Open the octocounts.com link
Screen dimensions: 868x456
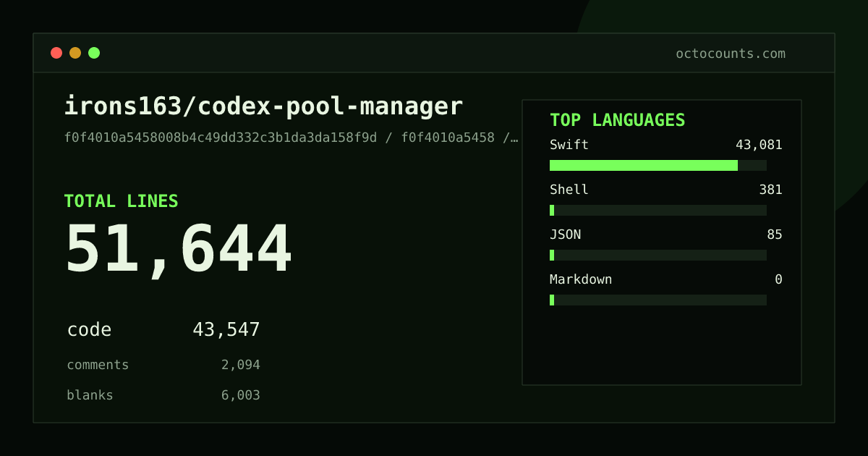731,54
